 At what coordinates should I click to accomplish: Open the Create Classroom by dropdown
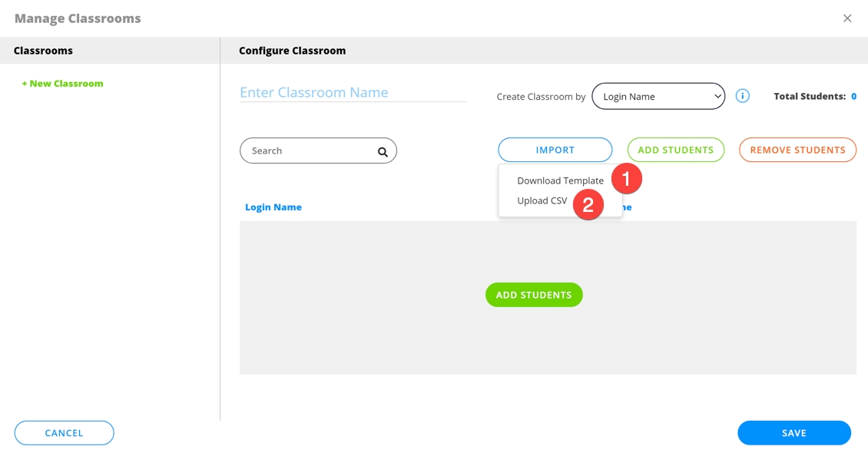pyautogui.click(x=658, y=97)
